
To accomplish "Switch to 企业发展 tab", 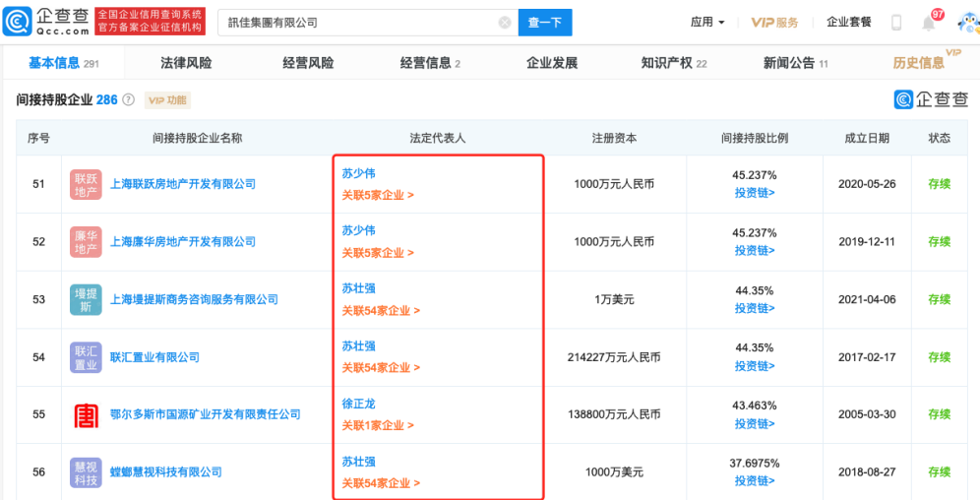I will point(552,63).
